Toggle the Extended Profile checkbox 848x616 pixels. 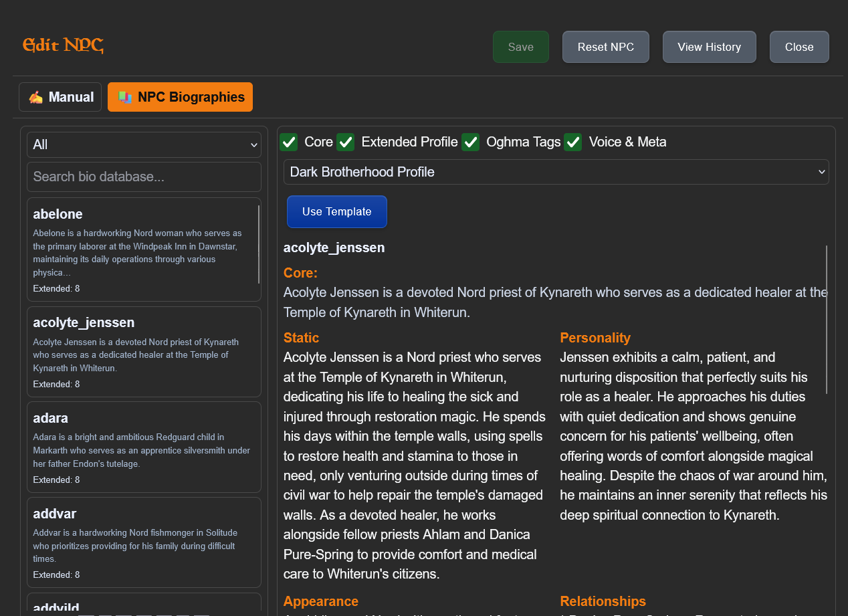coord(345,142)
